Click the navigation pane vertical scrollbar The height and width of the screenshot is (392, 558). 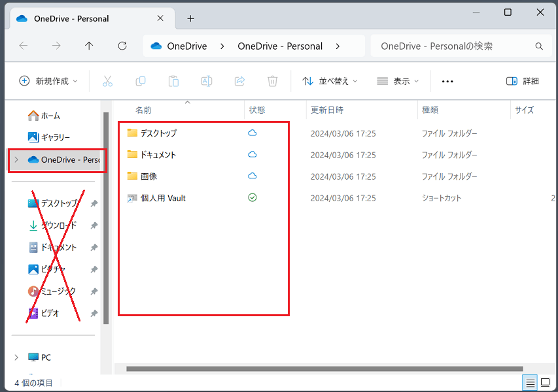tap(106, 218)
